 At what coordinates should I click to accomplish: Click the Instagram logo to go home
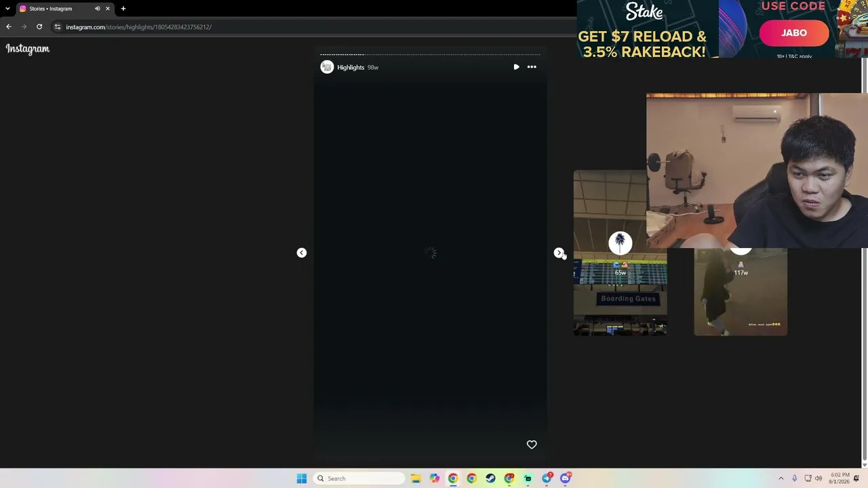coord(28,49)
